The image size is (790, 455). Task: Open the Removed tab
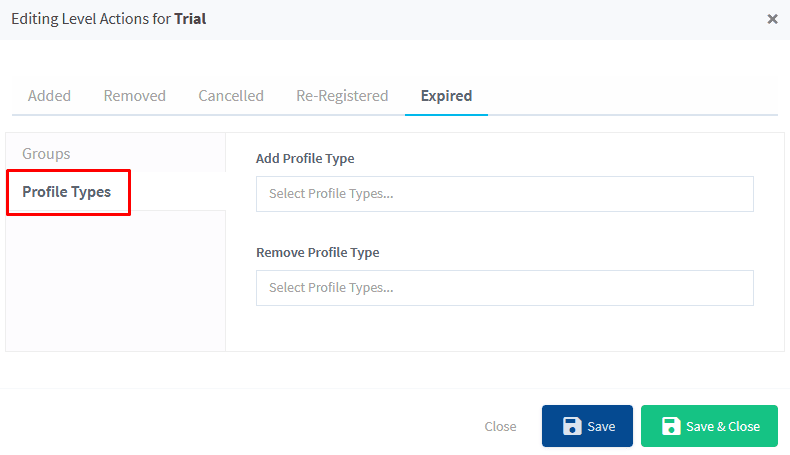point(135,96)
